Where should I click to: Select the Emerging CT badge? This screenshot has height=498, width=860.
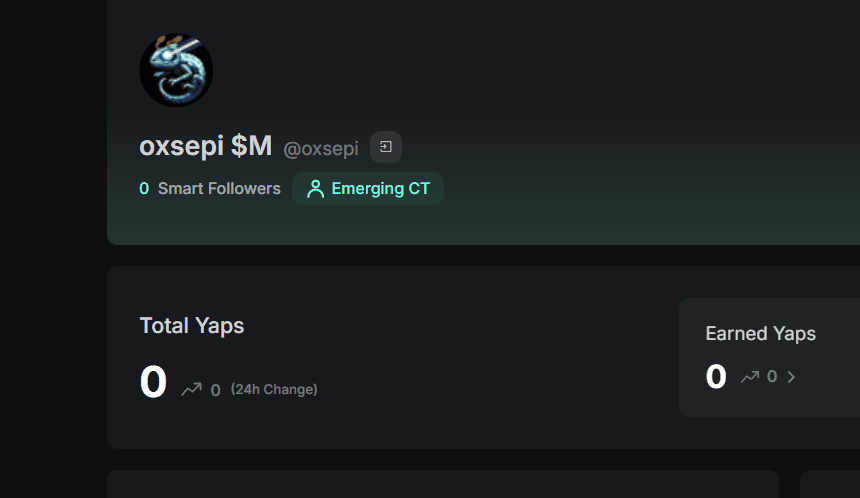(368, 189)
